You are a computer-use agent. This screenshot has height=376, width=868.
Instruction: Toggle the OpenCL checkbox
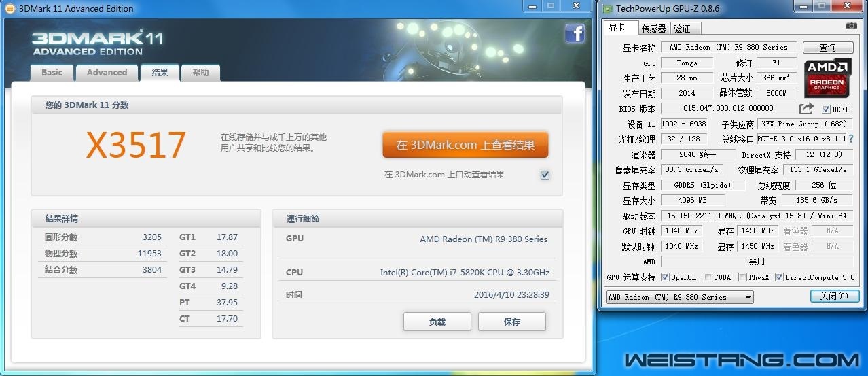665,277
